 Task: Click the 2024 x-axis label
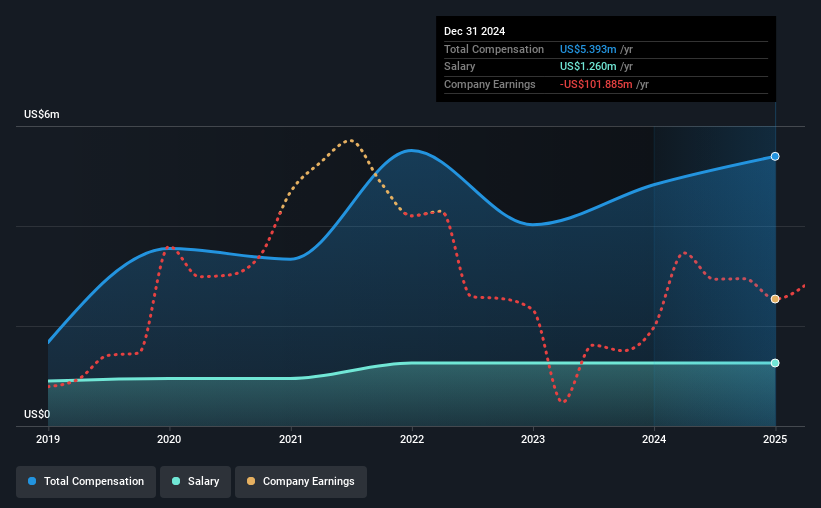point(654,439)
